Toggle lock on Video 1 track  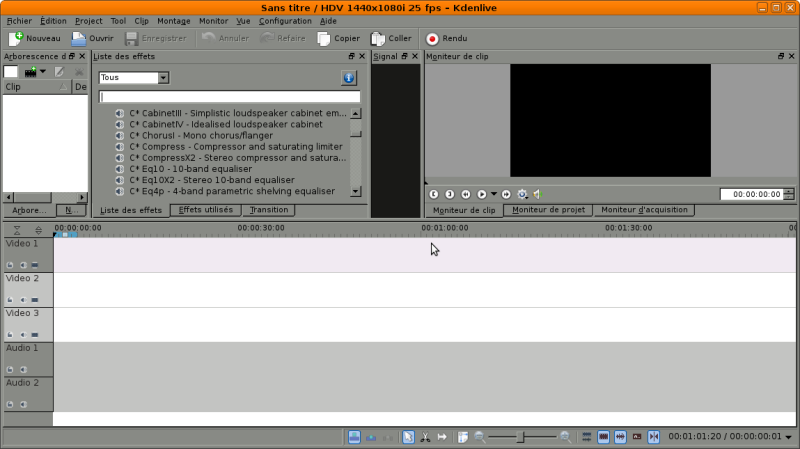tap(10, 265)
